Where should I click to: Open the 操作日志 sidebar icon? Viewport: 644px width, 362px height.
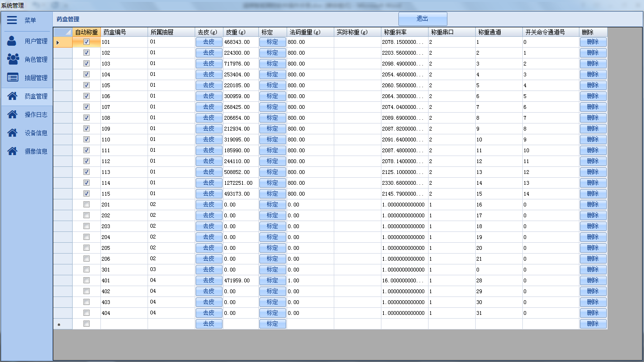pos(13,115)
